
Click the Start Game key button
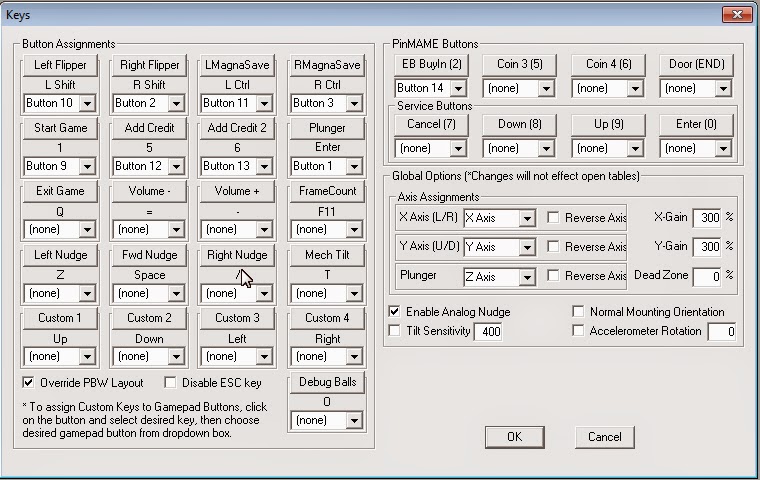point(60,128)
